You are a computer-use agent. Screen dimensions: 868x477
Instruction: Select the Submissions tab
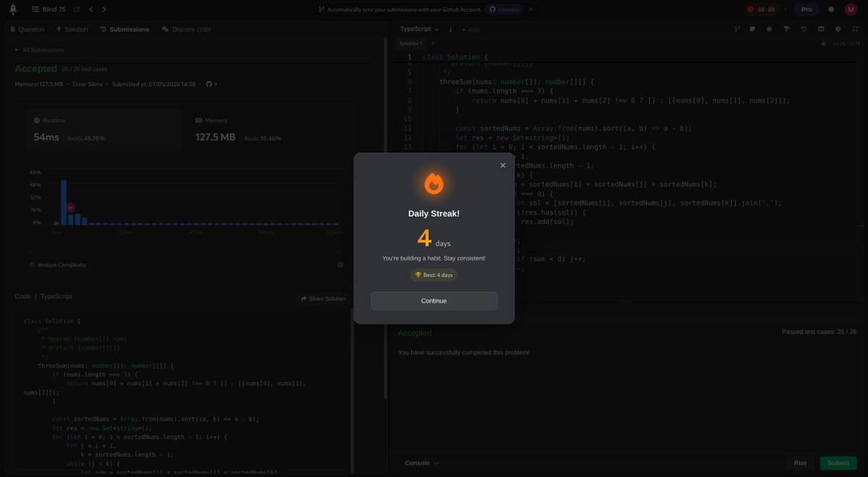pos(124,30)
